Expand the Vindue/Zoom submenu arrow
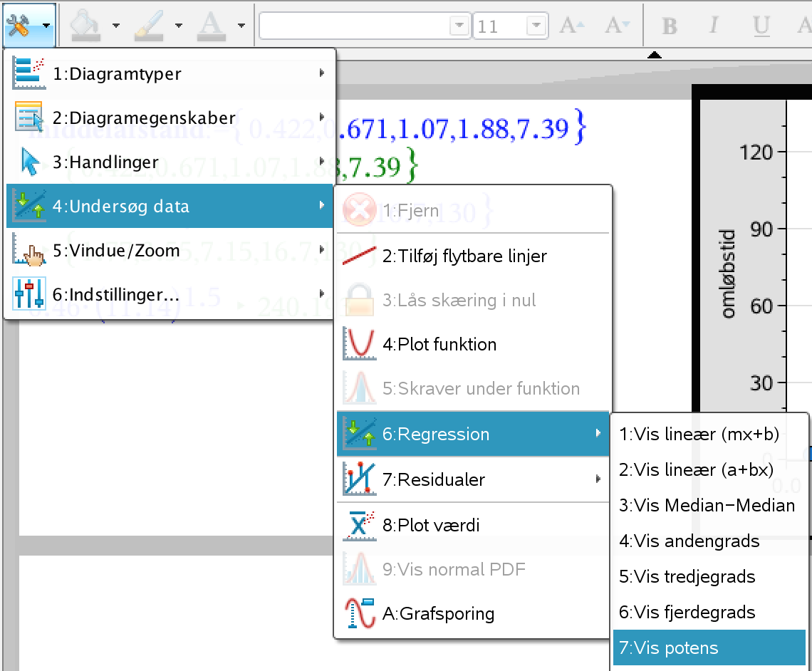Screen dimensions: 812x671 point(321,249)
